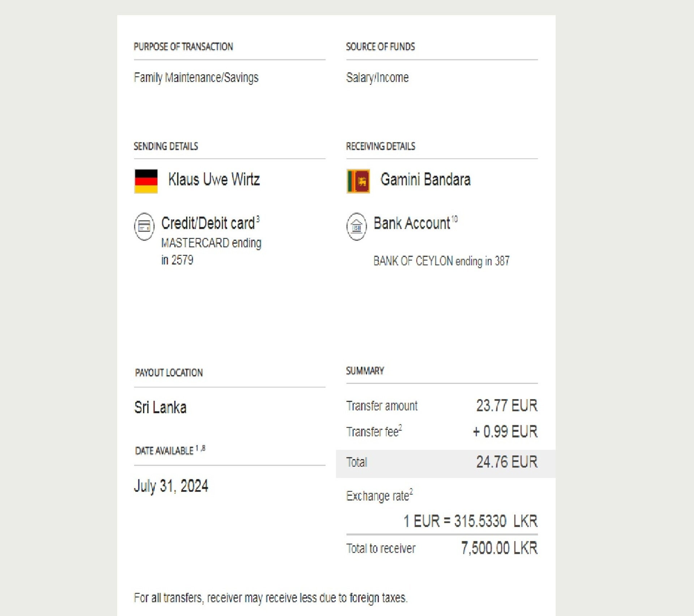694x616 pixels.
Task: Click the German flag icon
Action: point(146,181)
